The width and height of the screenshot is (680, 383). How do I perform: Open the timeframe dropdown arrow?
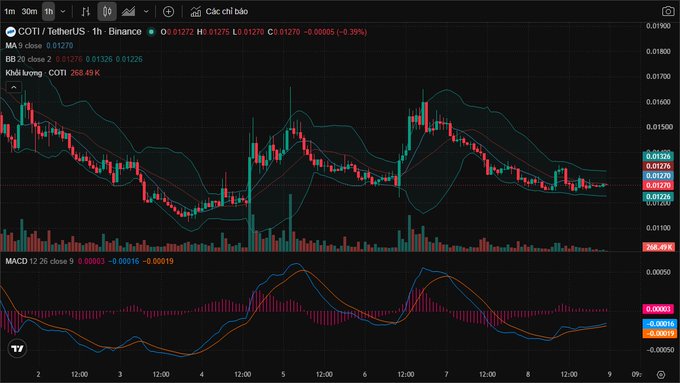63,12
